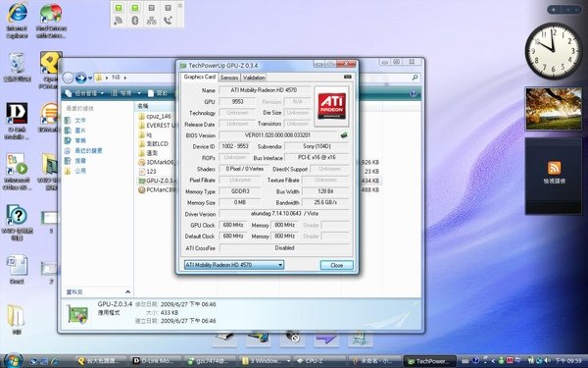The width and height of the screenshot is (588, 368).
Task: Select the PCManCB file in the Explorer list
Action: [x=157, y=189]
